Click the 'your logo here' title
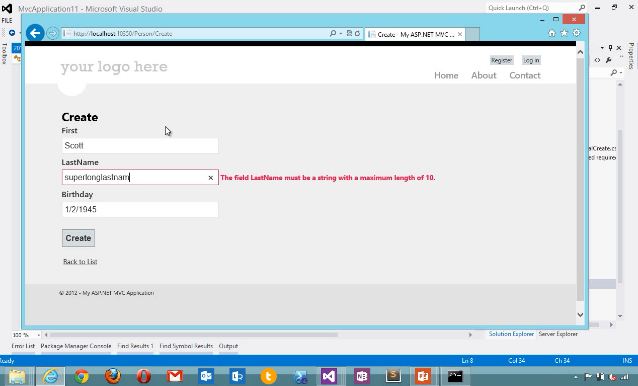Viewport: 638px width, 386px height. [114, 67]
